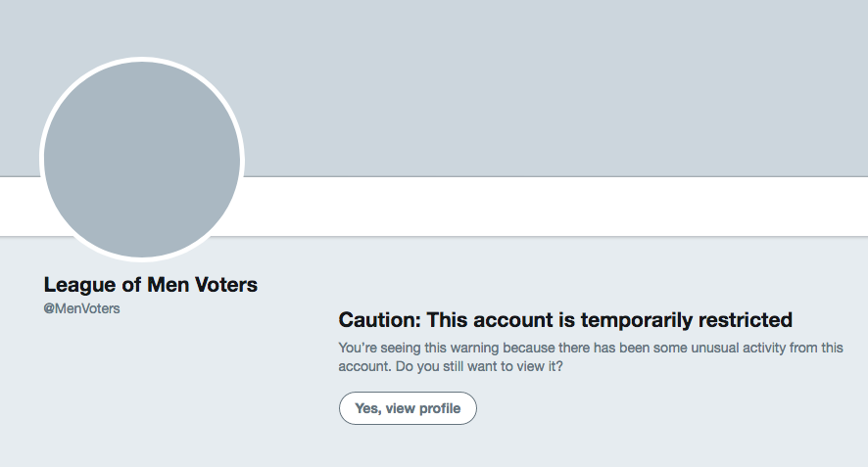Click the word "account." starting the second warning line
868x467 pixels.
pos(363,367)
